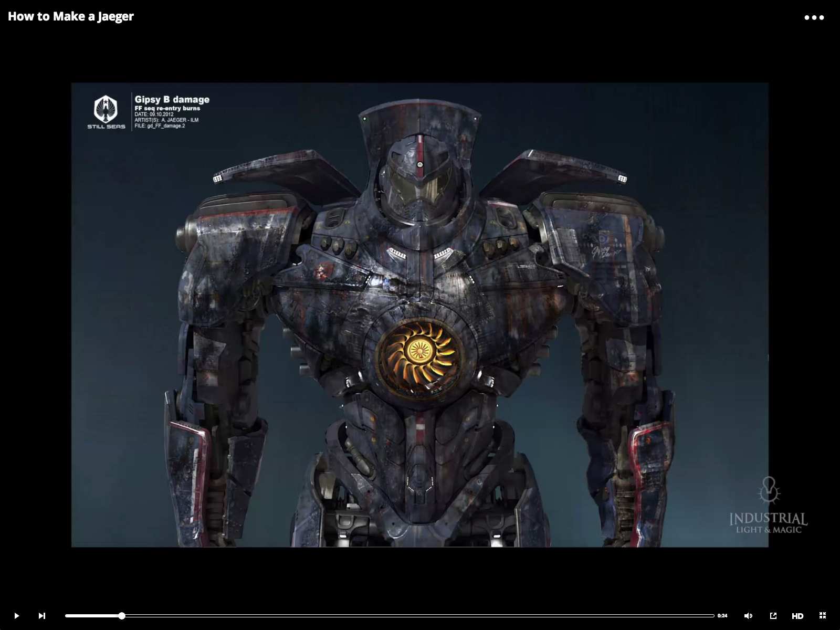The height and width of the screenshot is (630, 840).
Task: Expand playback options via overflow menu
Action: click(814, 16)
